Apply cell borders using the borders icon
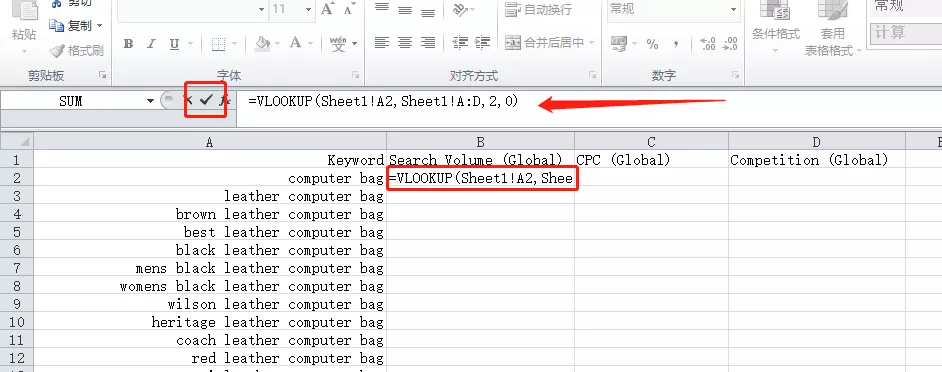942x372 pixels. coord(218,43)
